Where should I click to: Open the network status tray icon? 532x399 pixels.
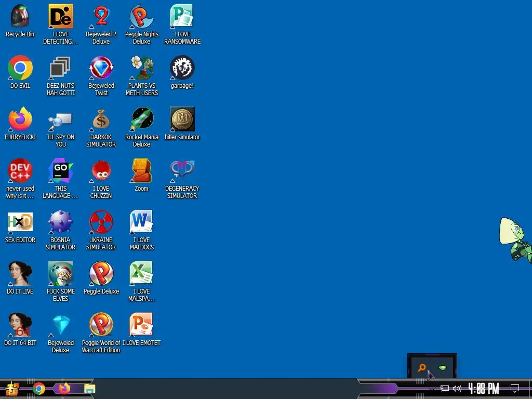click(x=445, y=389)
